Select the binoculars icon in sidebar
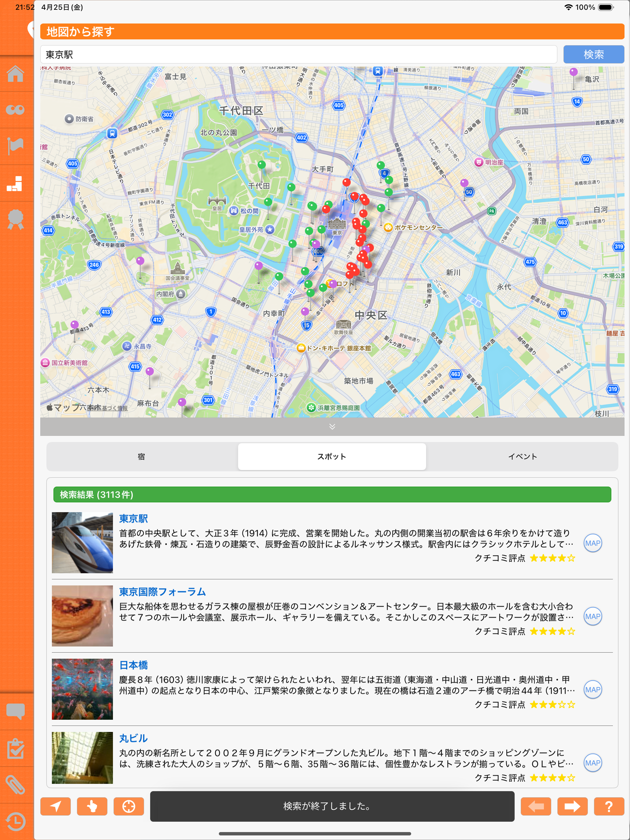Screen dimensions: 630x840 pos(16,110)
